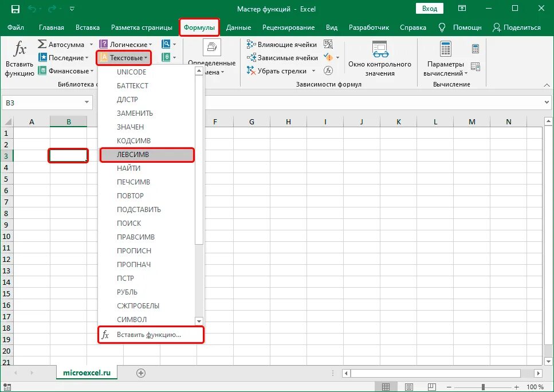The height and width of the screenshot is (392, 554).
Task: Open Определенные имена group button
Action: pyautogui.click(x=211, y=58)
